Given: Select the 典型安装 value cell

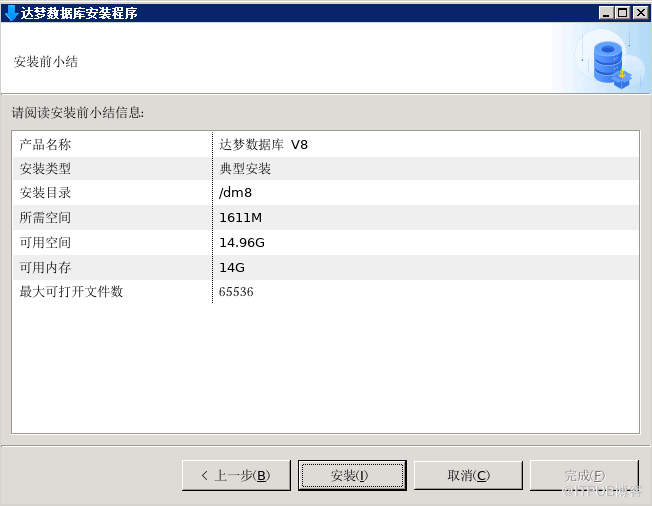Looking at the screenshot, I should point(245,169).
